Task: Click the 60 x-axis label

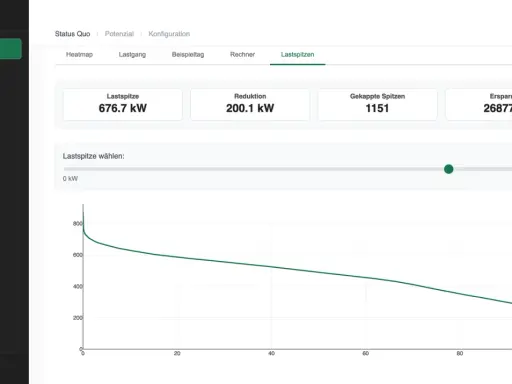Action: click(366, 353)
